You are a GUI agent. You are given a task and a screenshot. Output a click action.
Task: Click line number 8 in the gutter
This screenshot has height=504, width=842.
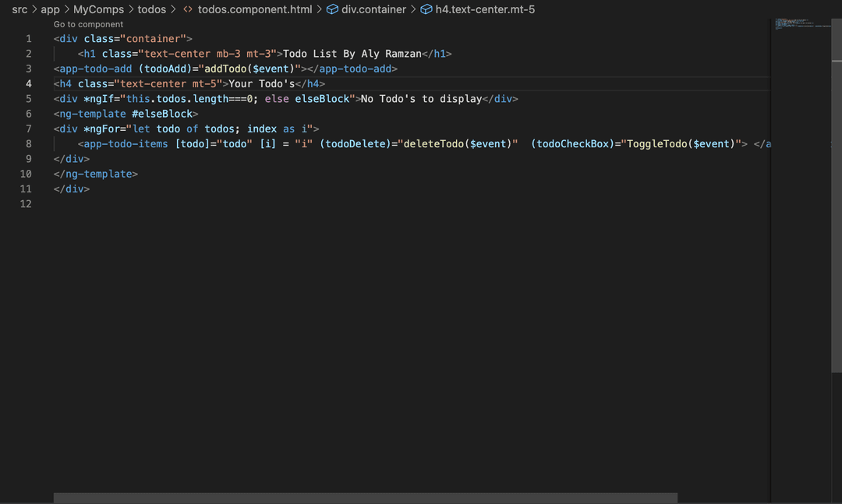coord(29,144)
